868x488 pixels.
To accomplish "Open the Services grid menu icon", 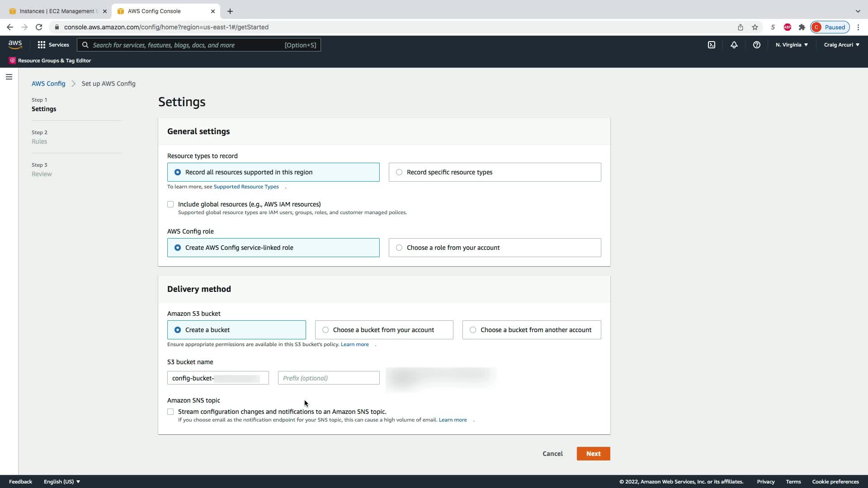I will [42, 45].
